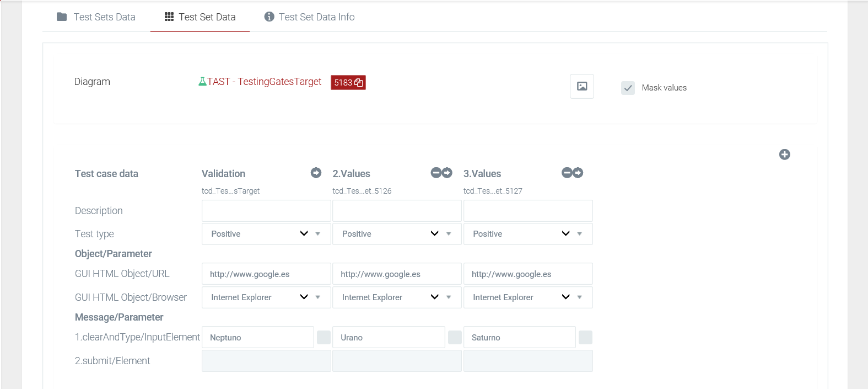Switch to the Test Sets Data tab
Screen dimensions: 868x389
click(96, 17)
